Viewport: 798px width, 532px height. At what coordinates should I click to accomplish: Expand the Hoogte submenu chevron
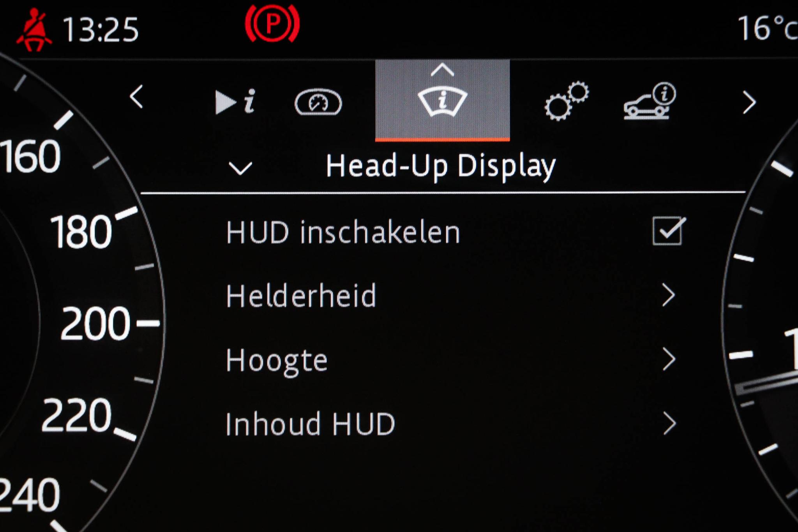pyautogui.click(x=669, y=359)
